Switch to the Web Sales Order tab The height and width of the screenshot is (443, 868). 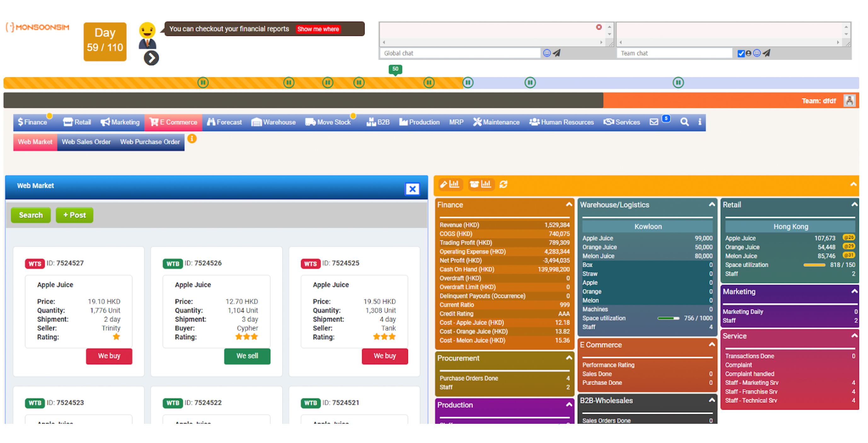(86, 142)
